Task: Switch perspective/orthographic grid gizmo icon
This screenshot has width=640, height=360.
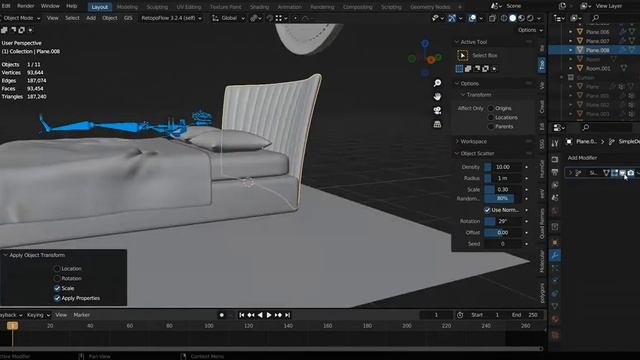Action: [437, 124]
